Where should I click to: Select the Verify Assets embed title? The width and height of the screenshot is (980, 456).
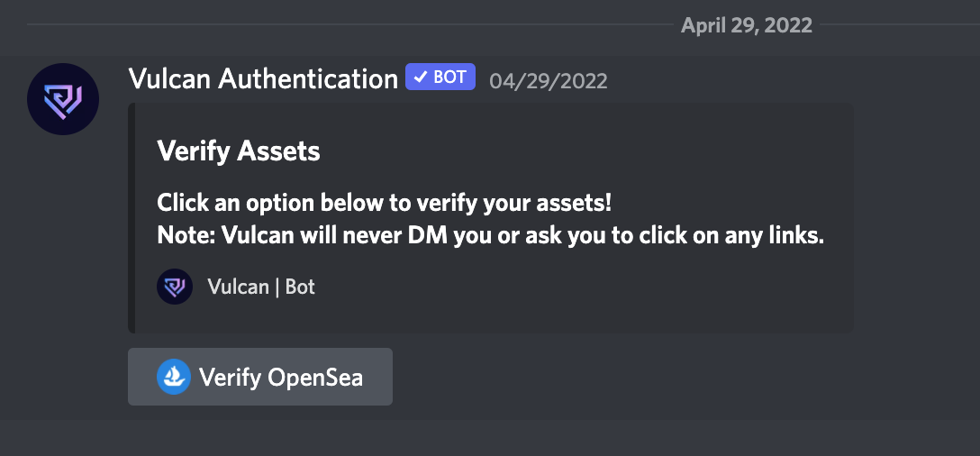[238, 150]
